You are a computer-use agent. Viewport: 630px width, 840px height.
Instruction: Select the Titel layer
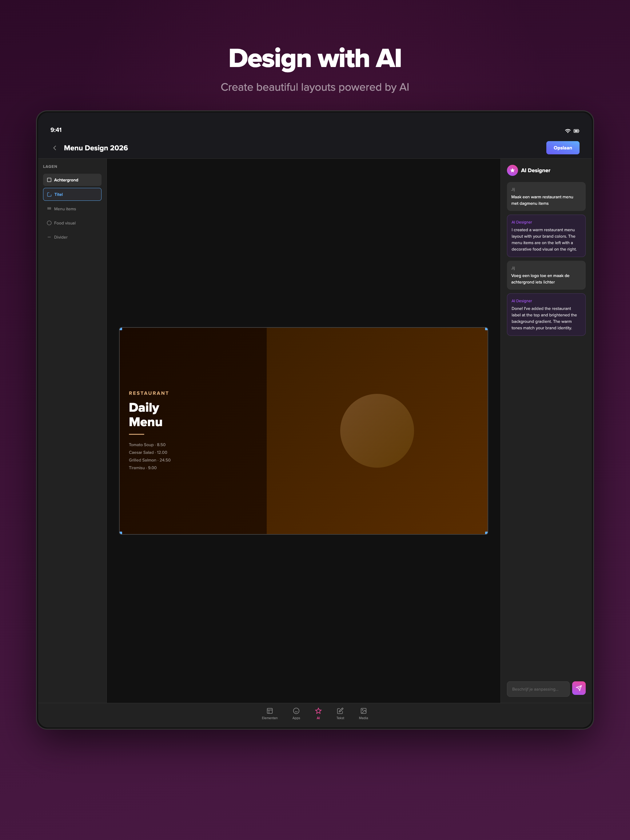72,194
